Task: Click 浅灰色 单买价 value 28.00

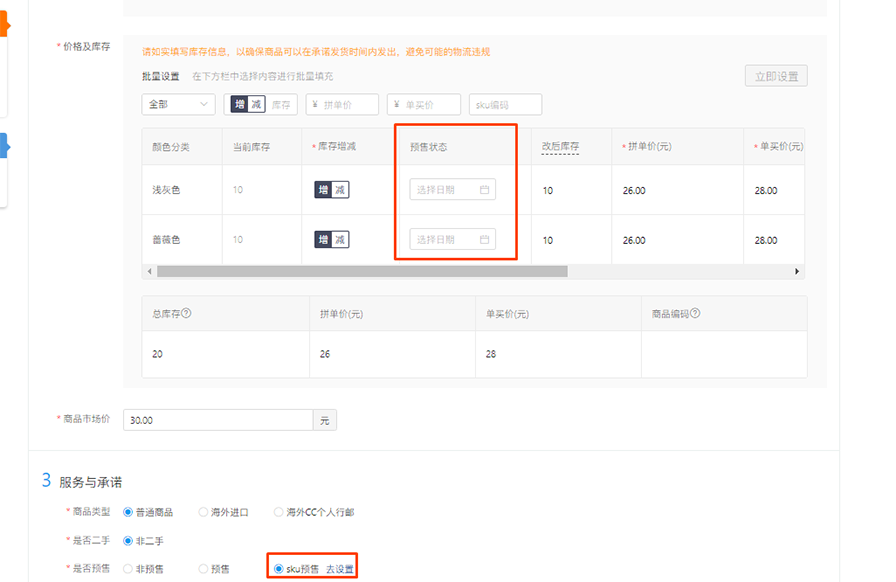Action: [766, 191]
